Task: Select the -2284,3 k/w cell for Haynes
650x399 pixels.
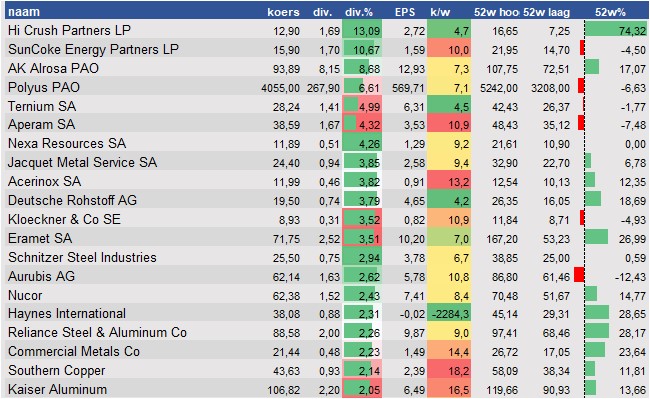Action: click(449, 314)
